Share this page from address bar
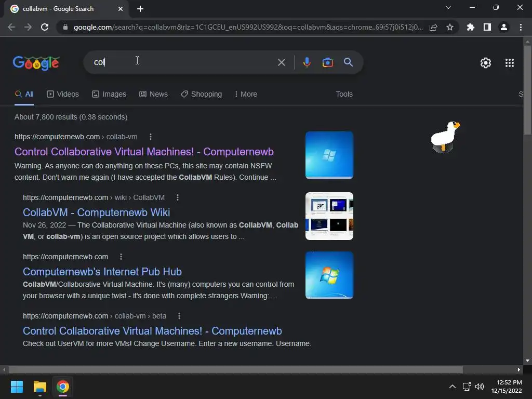The height and width of the screenshot is (399, 532). 433,27
